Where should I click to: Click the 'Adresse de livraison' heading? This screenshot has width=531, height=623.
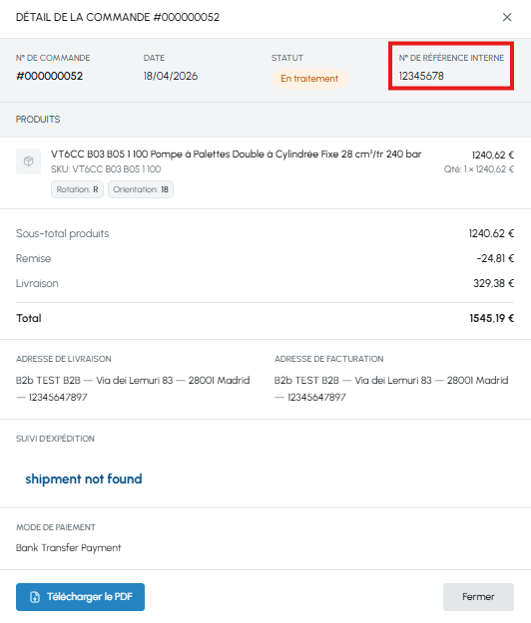[64, 359]
